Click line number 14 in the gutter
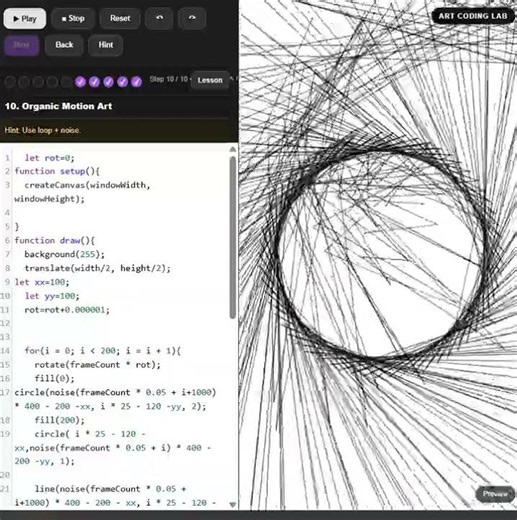 (6, 351)
